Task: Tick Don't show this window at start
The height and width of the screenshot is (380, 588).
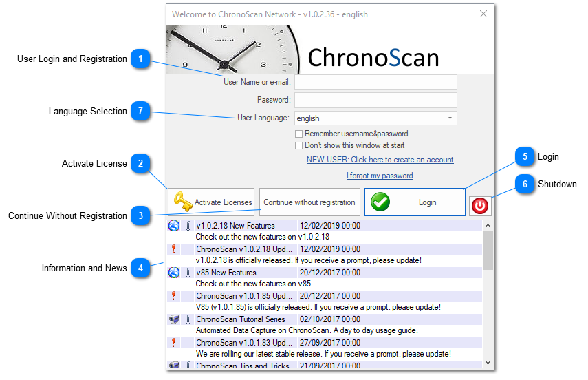Action: (x=299, y=145)
